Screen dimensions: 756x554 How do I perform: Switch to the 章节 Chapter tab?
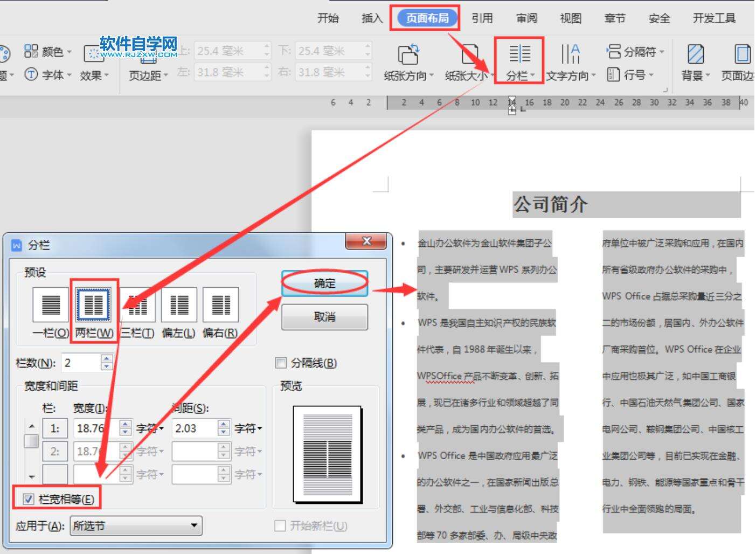(615, 18)
